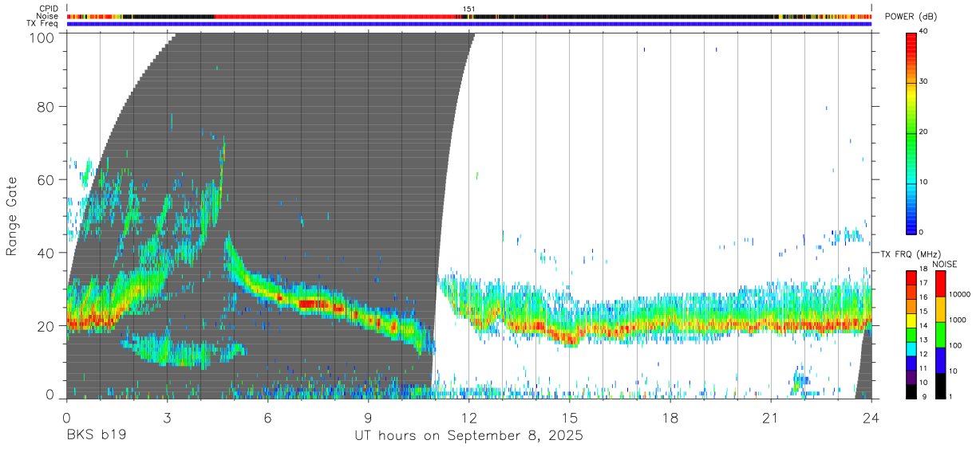Click the black bottom segment of TX FRQ bar
The image size is (980, 452).
[x=911, y=391]
